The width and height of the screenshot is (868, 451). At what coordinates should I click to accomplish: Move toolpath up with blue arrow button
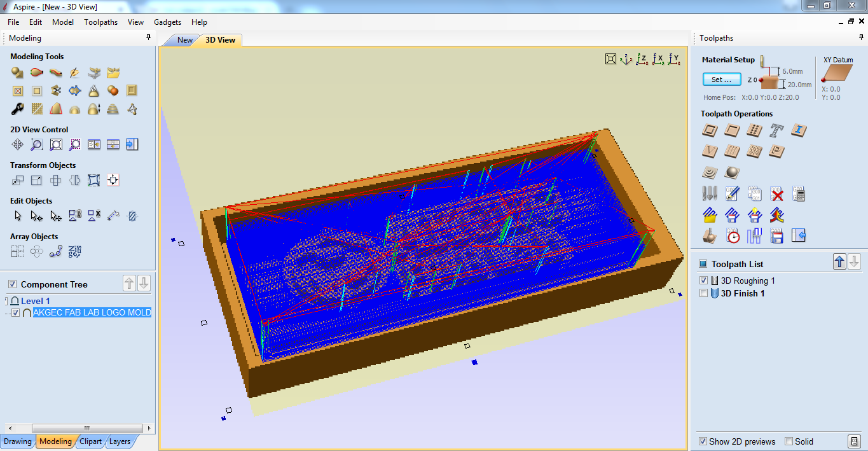840,261
